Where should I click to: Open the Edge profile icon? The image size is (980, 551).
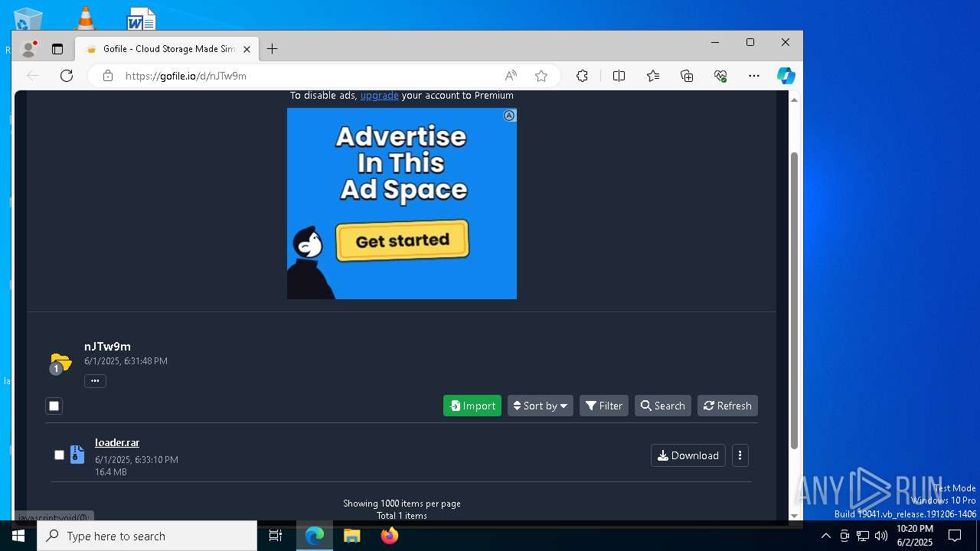29,49
